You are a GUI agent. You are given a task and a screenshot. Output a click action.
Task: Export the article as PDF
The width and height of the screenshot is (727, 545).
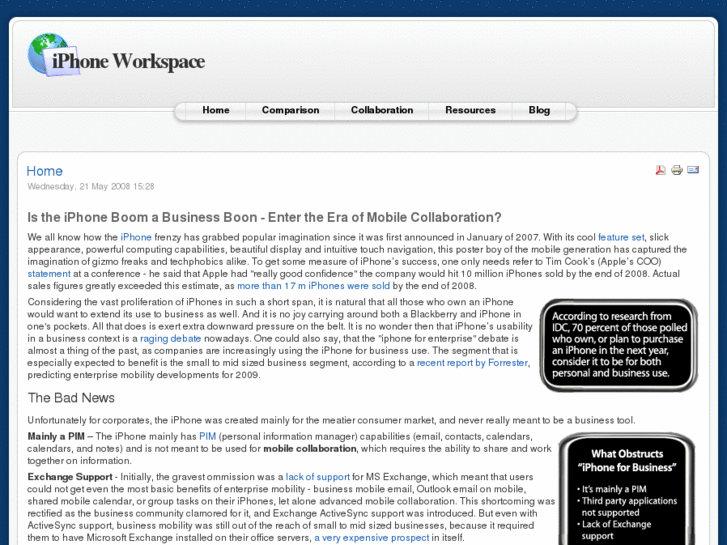(x=660, y=170)
